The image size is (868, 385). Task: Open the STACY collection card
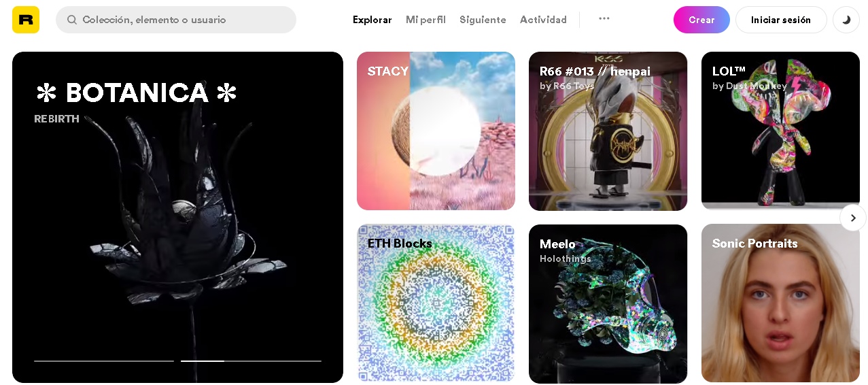(x=436, y=131)
